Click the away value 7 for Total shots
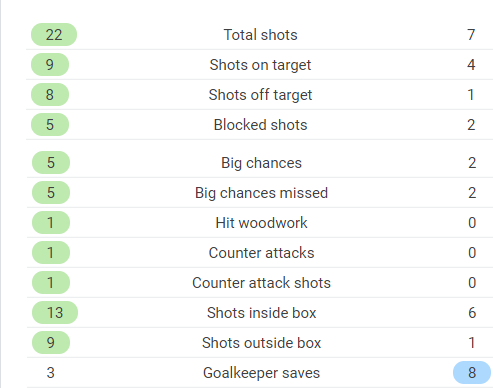The image size is (493, 388). coord(471,35)
